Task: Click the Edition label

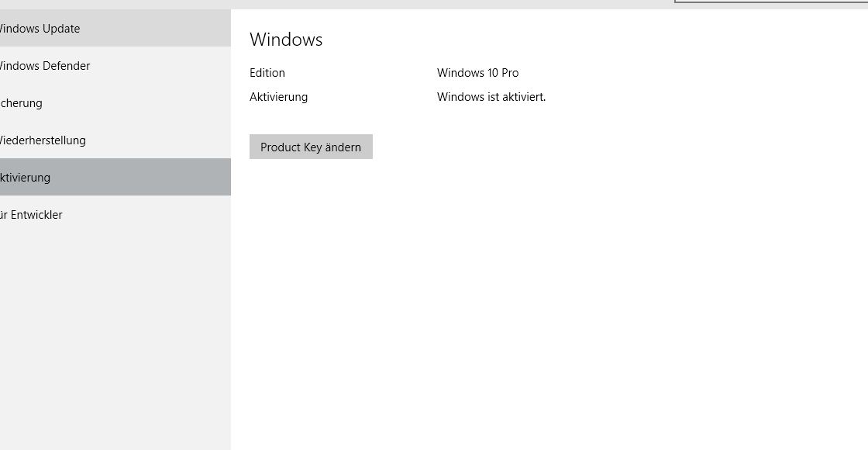Action: (267, 73)
